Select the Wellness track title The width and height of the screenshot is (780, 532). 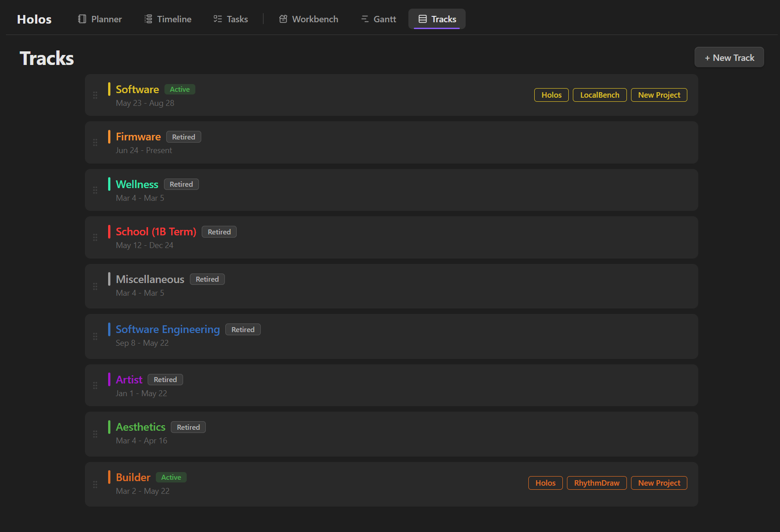[137, 184]
